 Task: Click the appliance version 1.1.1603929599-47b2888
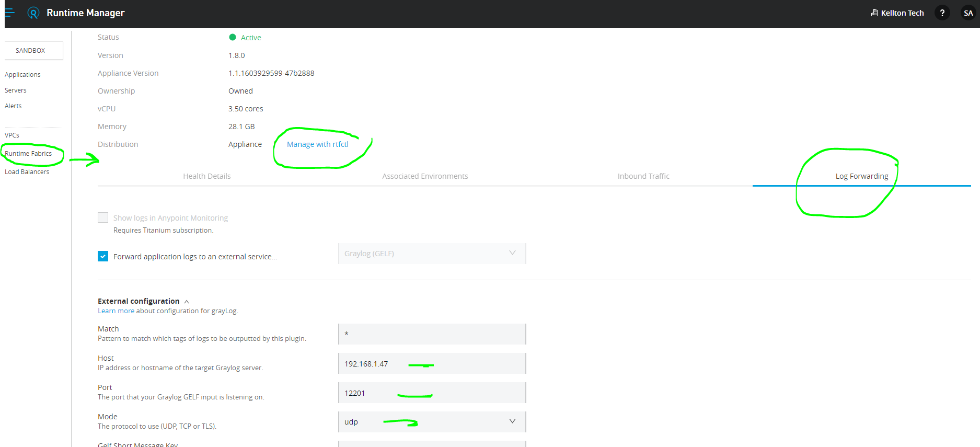(x=271, y=73)
